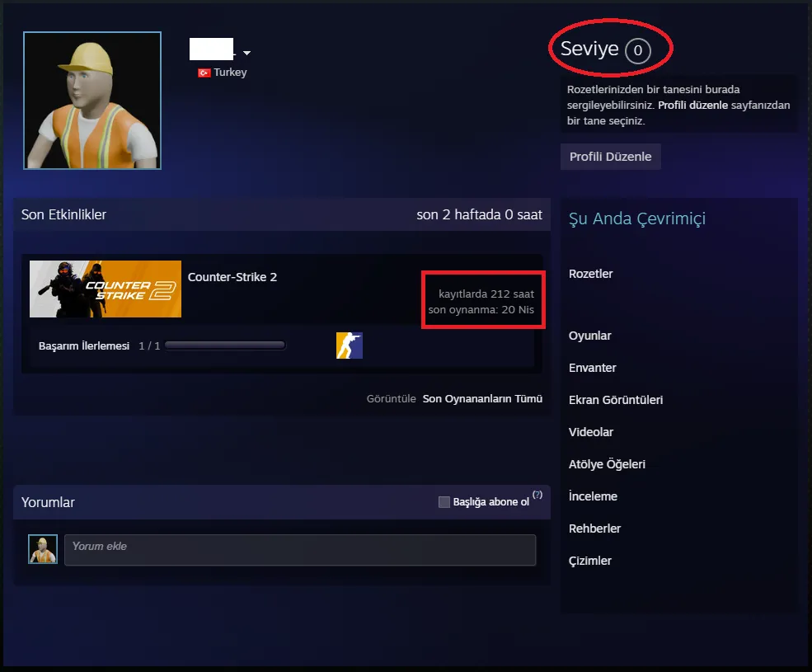
Task: Open Envanter from the sidebar
Action: click(592, 368)
